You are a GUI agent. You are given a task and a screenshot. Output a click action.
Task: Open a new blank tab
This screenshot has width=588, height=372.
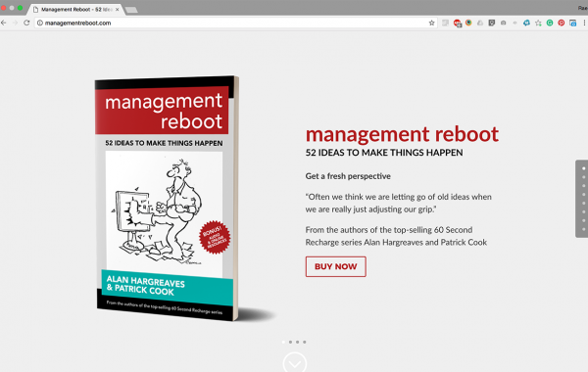(x=131, y=10)
